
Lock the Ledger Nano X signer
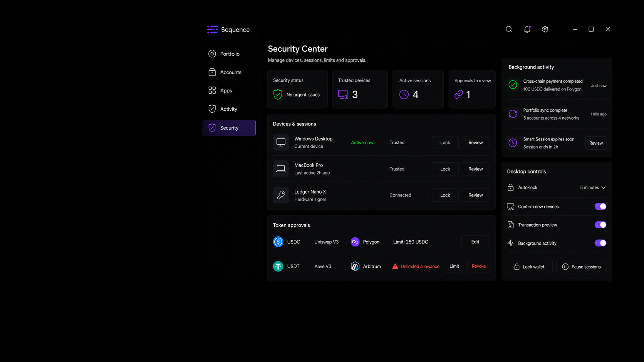pyautogui.click(x=445, y=195)
